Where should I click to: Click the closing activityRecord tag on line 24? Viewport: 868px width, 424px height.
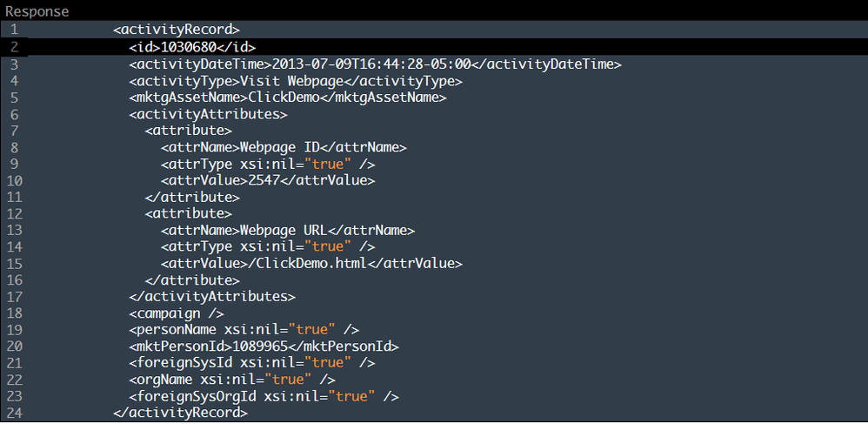[x=180, y=413]
